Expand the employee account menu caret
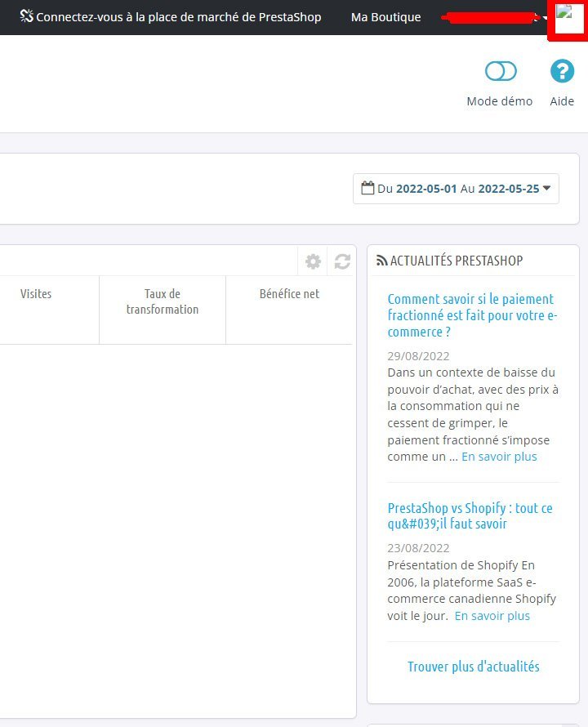The image size is (588, 727). pos(545,17)
